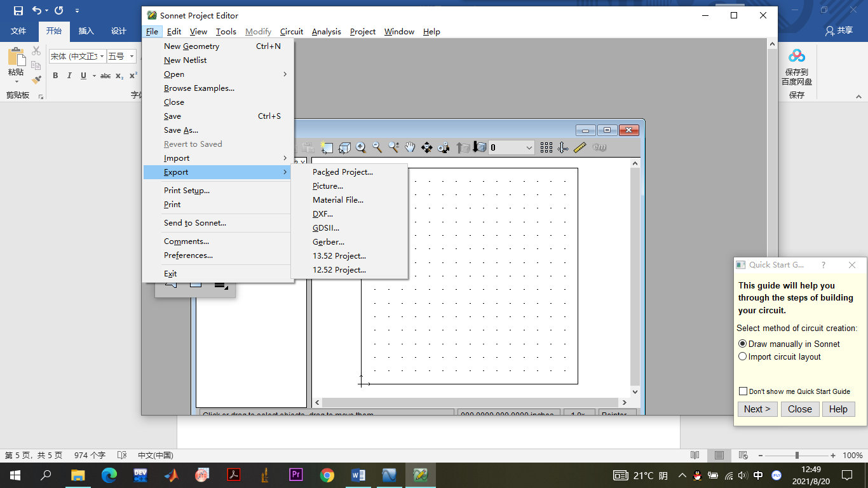Click the Zoom In magnifier icon

pos(361,147)
